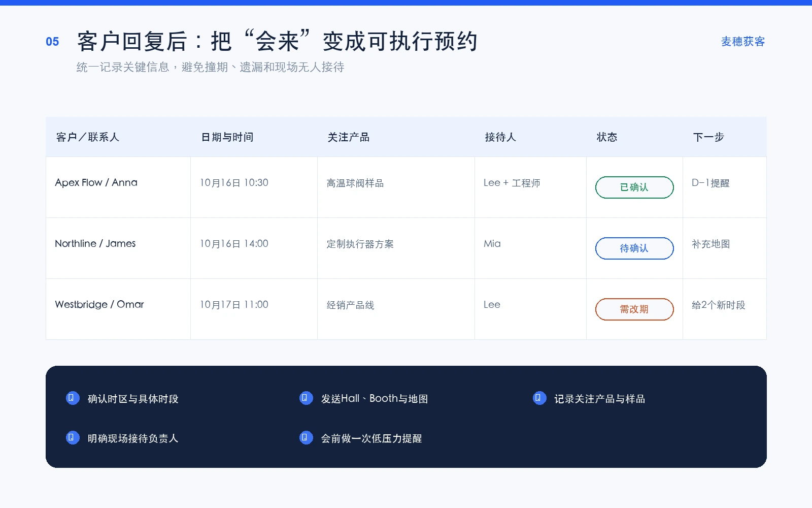
Task: Click the 已确认 status badge
Action: (634, 187)
